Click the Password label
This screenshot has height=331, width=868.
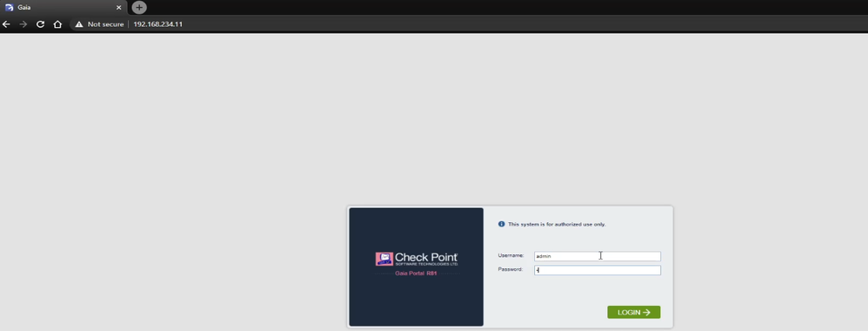point(511,269)
